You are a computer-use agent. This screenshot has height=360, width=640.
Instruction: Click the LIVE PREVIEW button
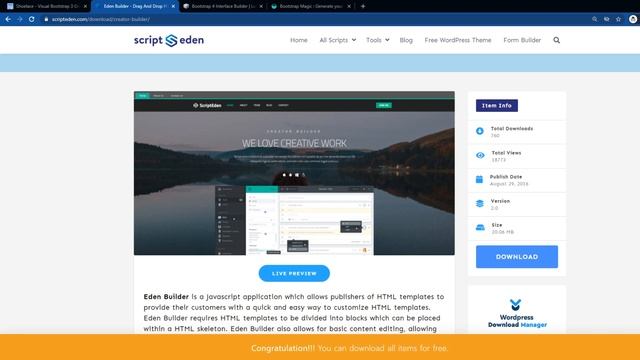click(x=294, y=273)
